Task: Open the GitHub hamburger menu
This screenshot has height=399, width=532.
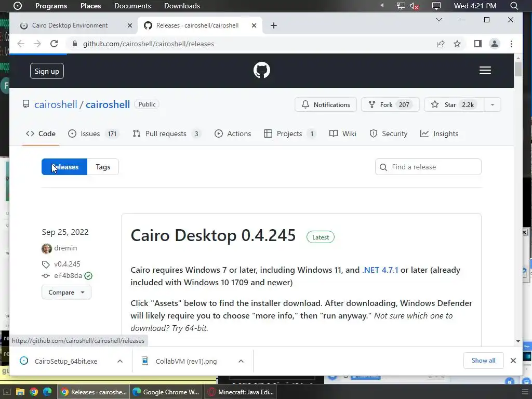Action: pyautogui.click(x=485, y=70)
